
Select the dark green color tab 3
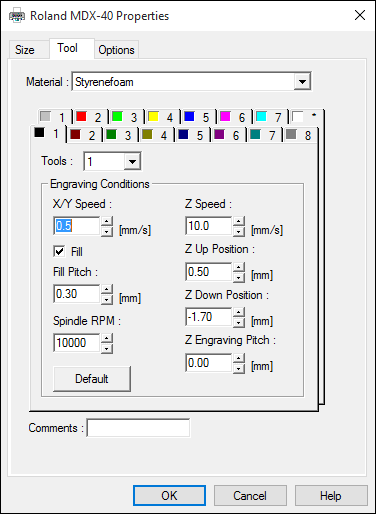(x=121, y=135)
